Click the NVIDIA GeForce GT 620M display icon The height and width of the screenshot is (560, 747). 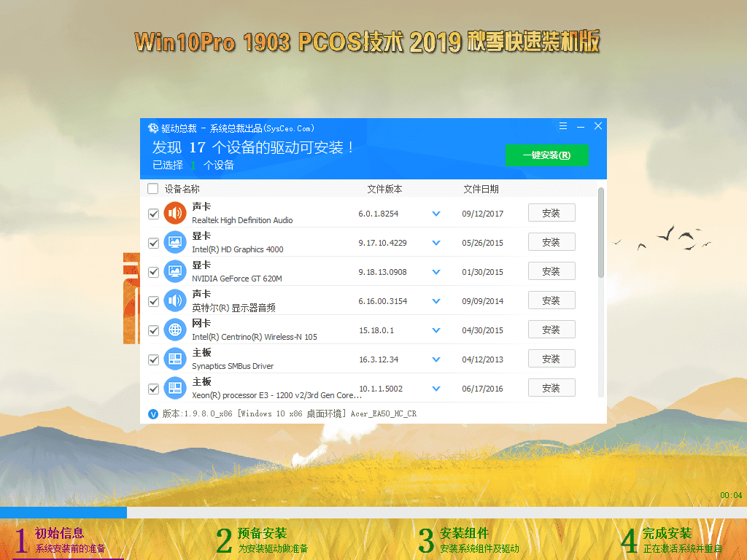tap(175, 271)
